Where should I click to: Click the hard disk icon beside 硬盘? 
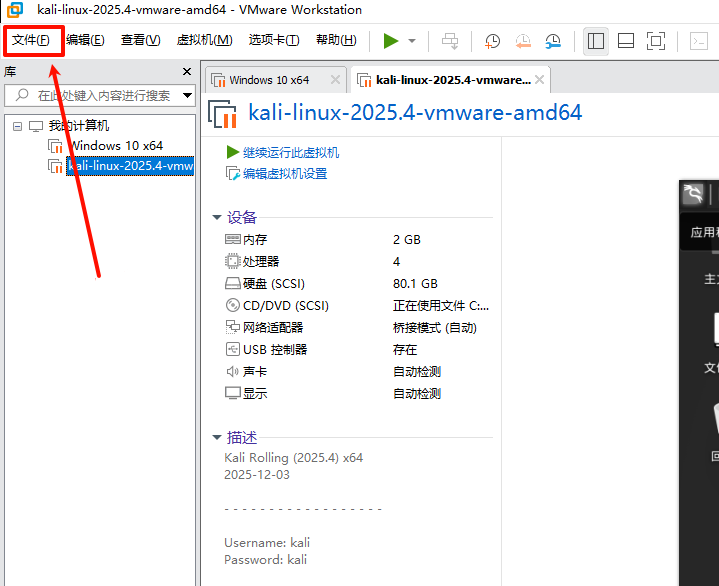point(232,283)
